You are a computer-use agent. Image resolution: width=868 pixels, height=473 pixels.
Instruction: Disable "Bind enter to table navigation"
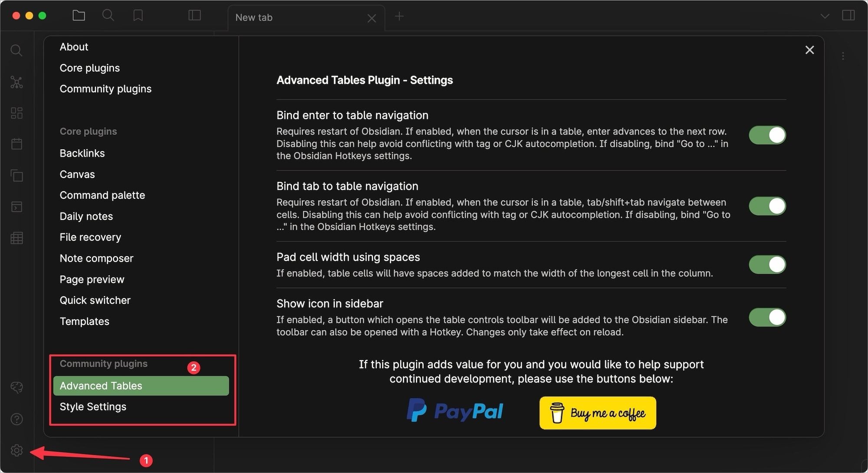click(767, 135)
